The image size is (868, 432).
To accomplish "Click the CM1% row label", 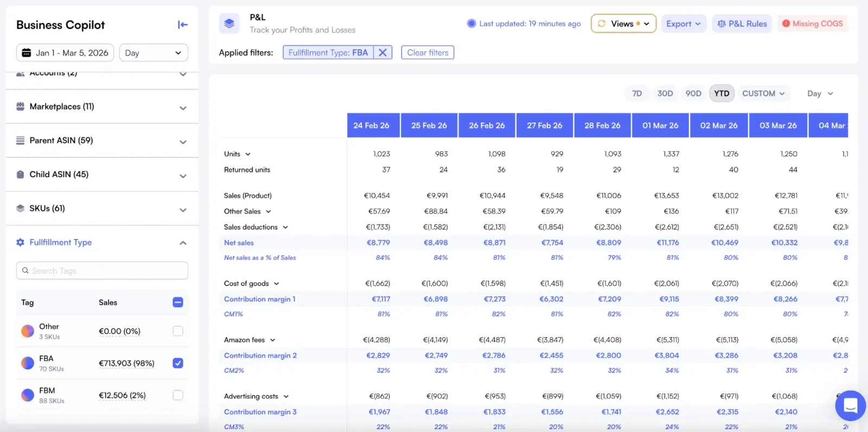I will tap(233, 314).
